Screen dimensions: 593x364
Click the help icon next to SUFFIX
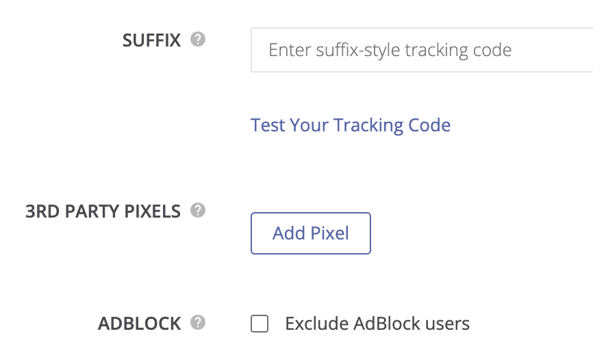click(198, 40)
